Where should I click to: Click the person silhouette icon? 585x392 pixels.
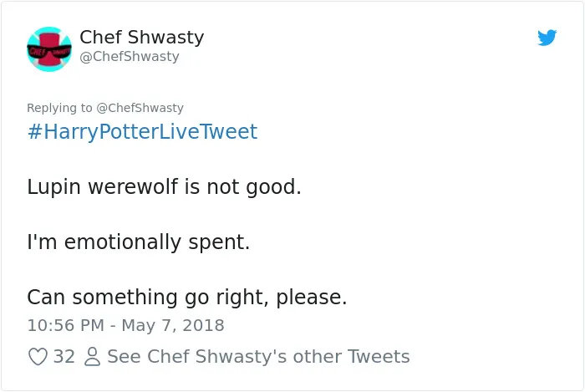(x=92, y=356)
